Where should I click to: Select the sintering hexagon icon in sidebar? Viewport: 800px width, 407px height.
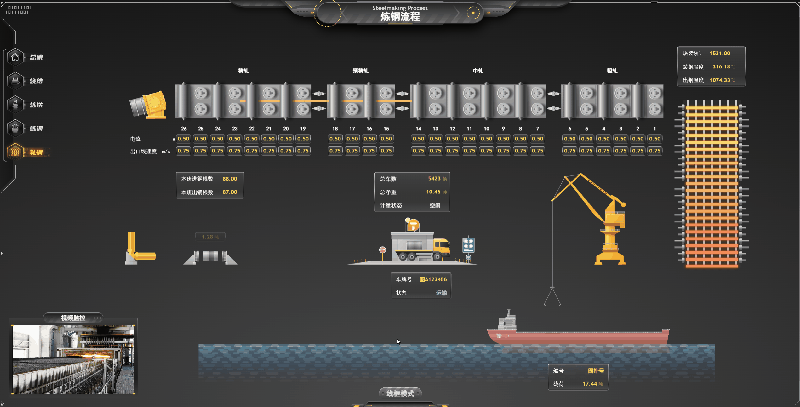tap(15, 81)
